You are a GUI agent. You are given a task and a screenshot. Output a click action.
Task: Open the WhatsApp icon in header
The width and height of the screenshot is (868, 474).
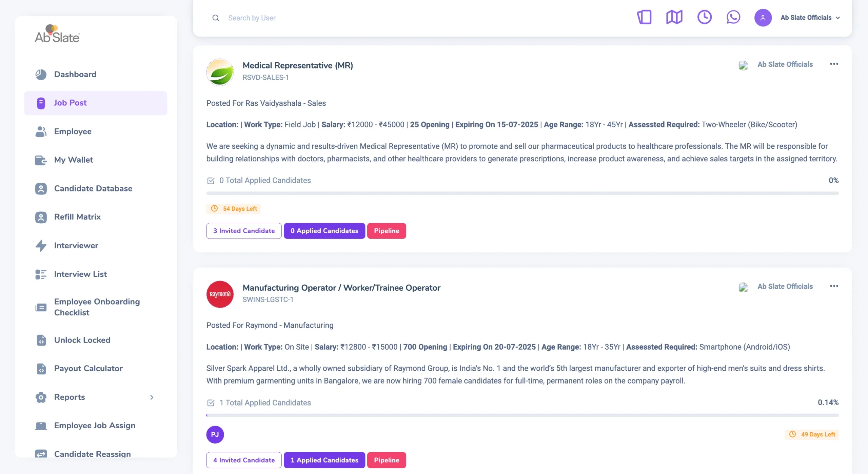tap(733, 17)
